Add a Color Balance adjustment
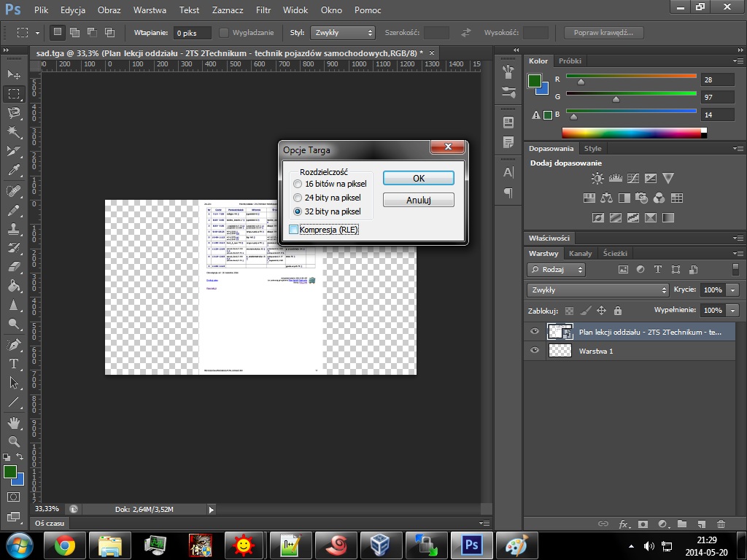The image size is (747, 560). (606, 198)
